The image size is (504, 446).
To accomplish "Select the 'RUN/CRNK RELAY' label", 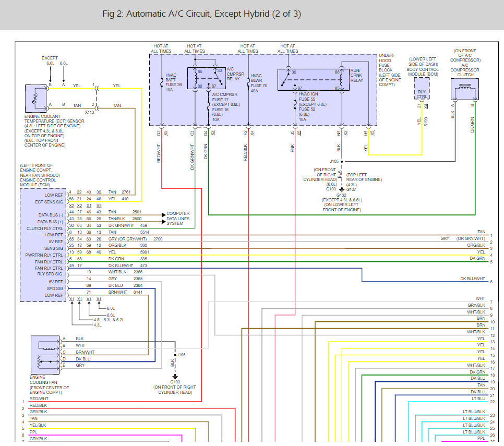I will tap(356, 75).
